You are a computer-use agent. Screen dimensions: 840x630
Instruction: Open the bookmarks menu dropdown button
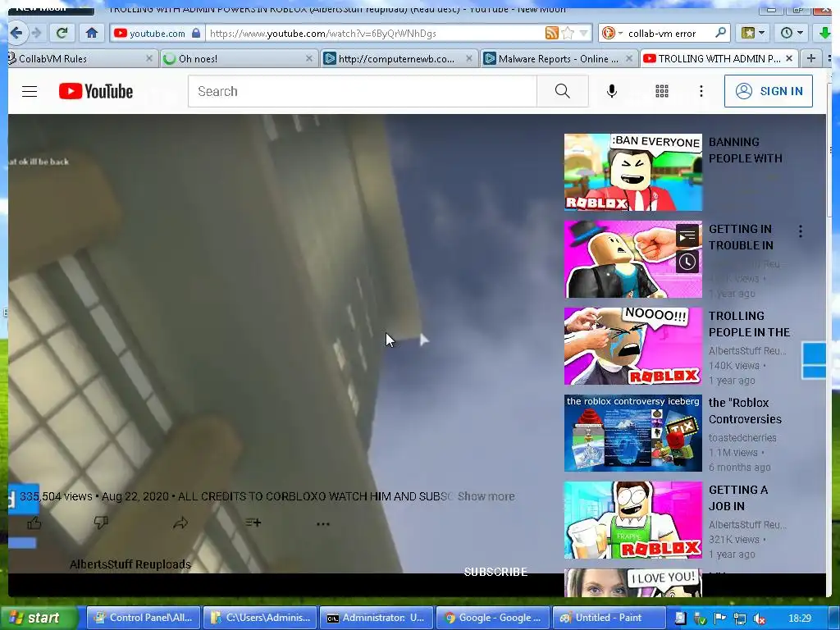click(752, 33)
